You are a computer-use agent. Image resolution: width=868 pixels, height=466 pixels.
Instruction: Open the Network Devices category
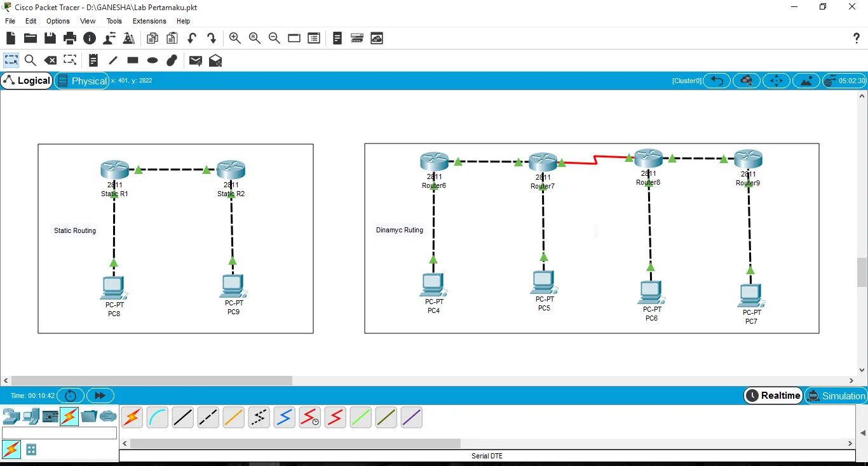(11, 416)
